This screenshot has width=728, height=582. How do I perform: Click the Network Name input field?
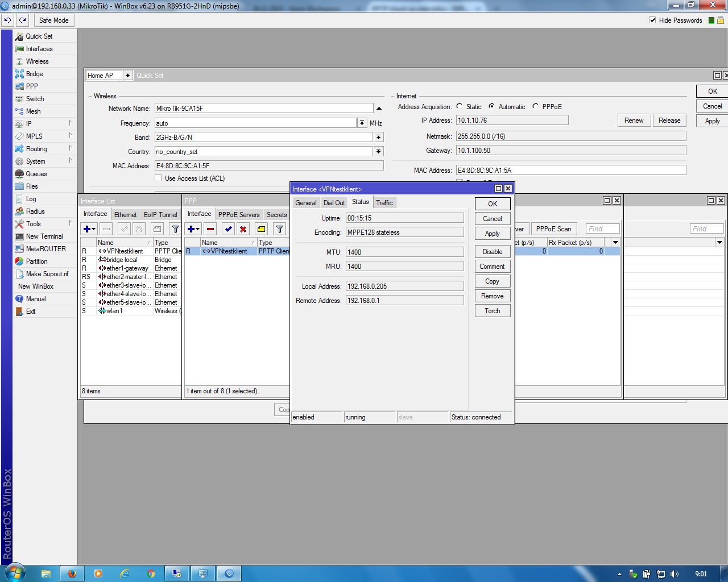264,109
